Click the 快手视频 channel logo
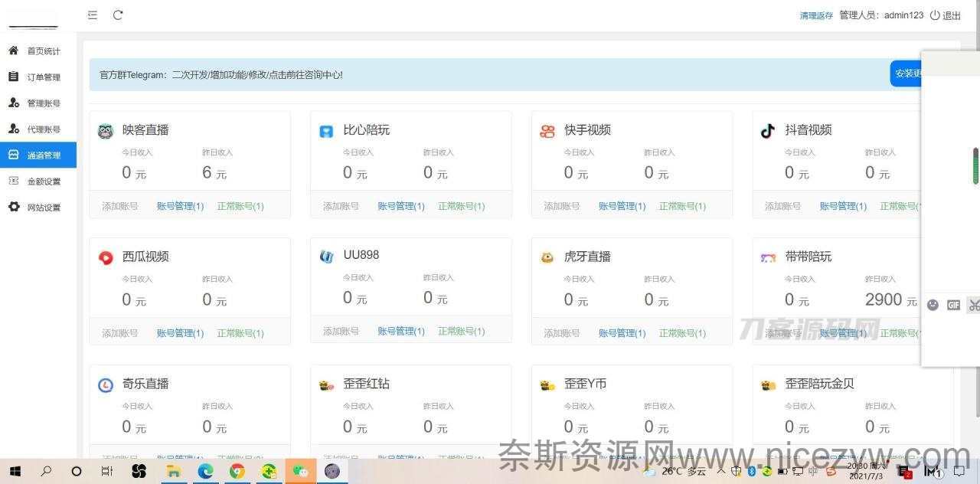Screen dimensions: 980x484 [547, 132]
